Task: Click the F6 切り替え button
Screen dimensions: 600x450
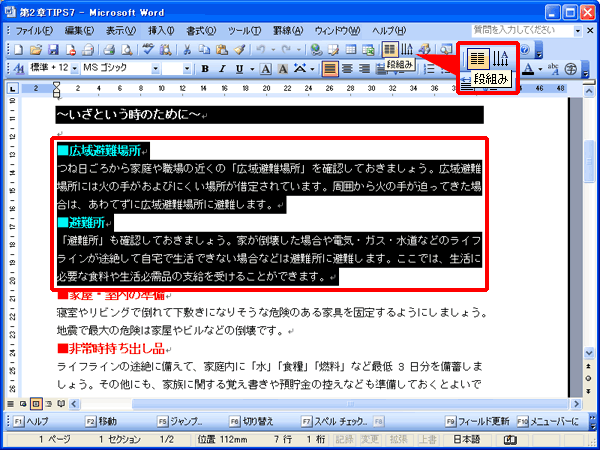Action: pyautogui.click(x=252, y=421)
